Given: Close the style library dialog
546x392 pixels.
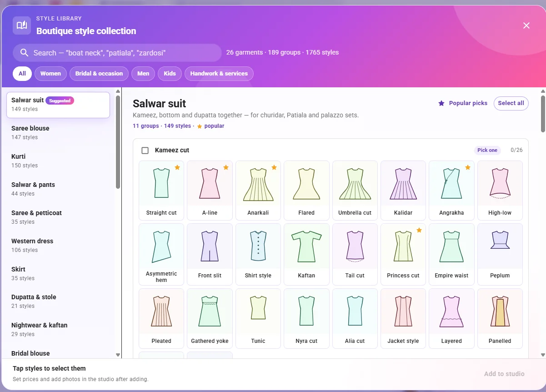Looking at the screenshot, I should 526,25.
